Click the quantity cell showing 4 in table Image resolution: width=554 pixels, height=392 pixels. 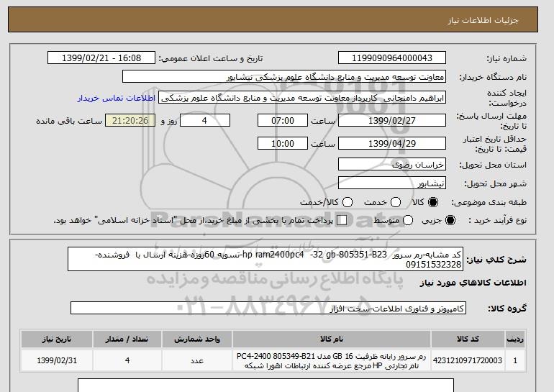click(127, 360)
